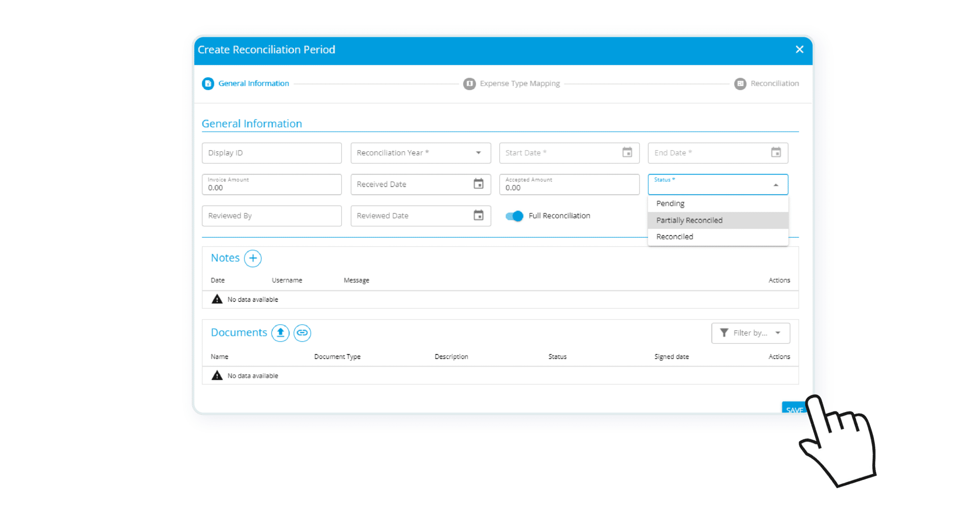This screenshot has height=522, width=980.
Task: Select Reconciled from the Status options
Action: (x=674, y=236)
